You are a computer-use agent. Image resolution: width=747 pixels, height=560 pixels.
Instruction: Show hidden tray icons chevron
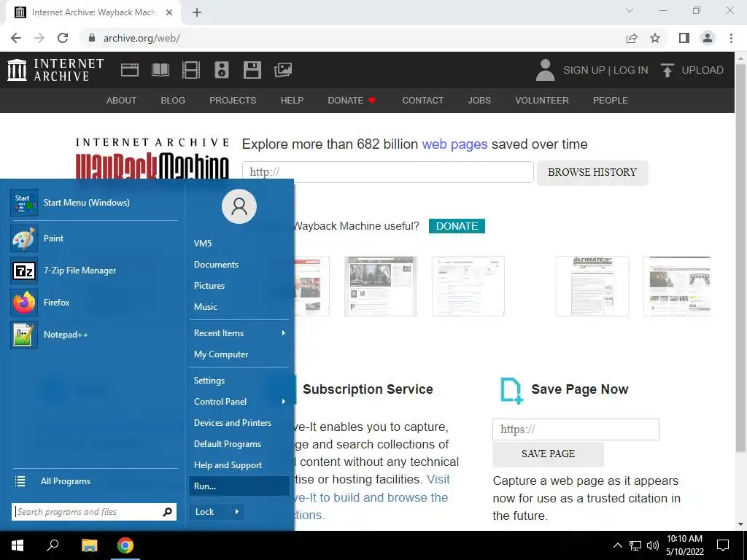tap(617, 545)
